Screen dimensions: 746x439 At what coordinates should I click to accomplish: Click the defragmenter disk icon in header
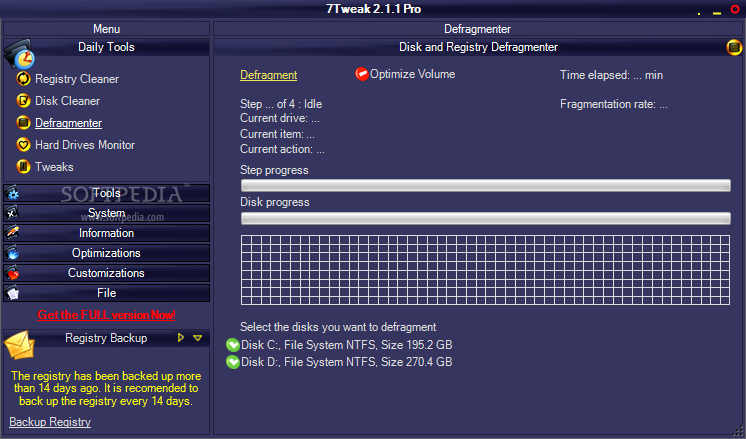coord(734,47)
